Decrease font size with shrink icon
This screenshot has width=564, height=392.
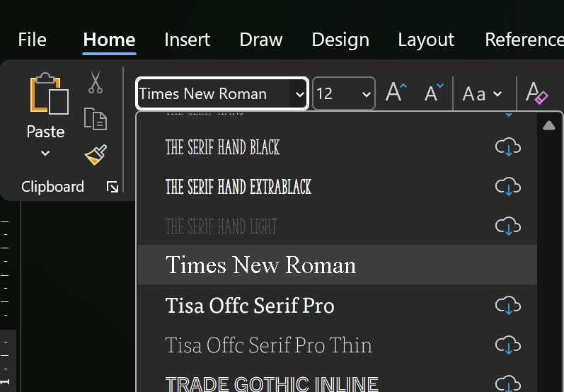434,93
